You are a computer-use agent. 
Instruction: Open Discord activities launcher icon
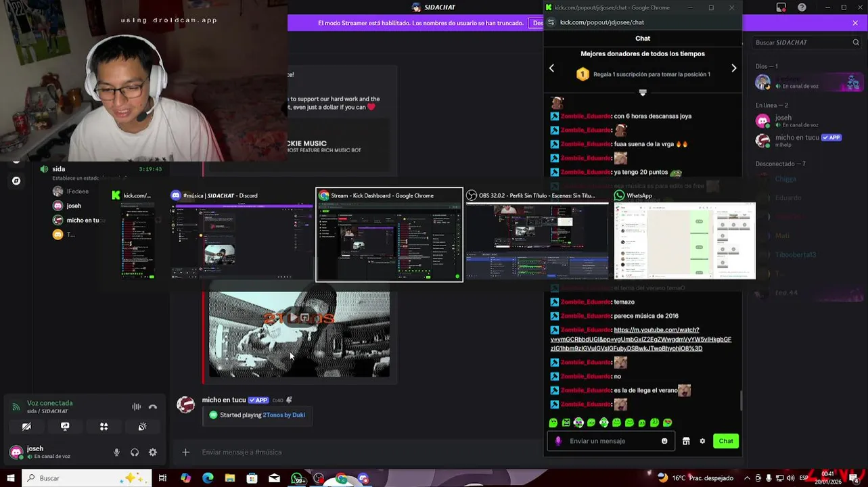click(104, 427)
